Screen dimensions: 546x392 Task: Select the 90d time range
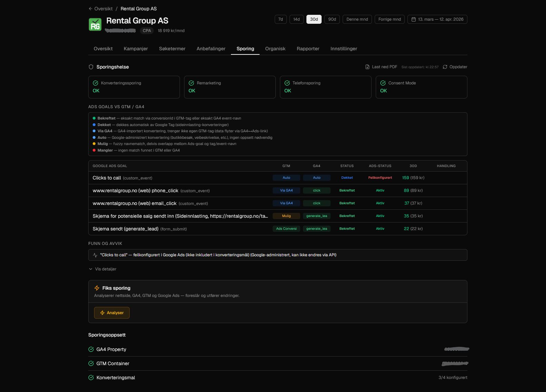coord(332,19)
